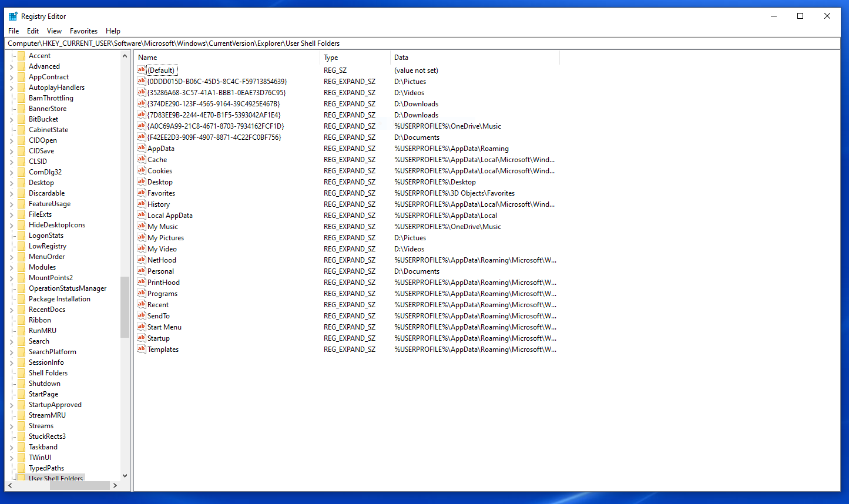Click the string icon of the (Default) value
Viewport: 849px width, 504px height.
pyautogui.click(x=141, y=70)
